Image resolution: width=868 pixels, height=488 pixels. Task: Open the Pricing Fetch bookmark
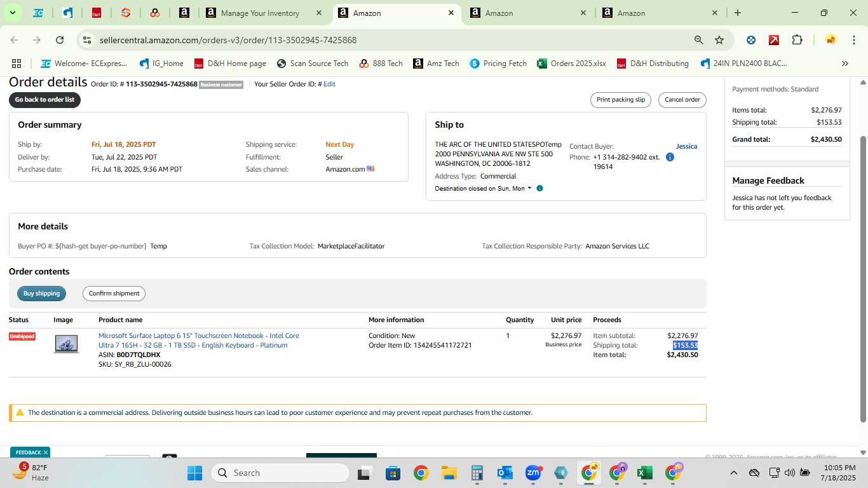[498, 64]
